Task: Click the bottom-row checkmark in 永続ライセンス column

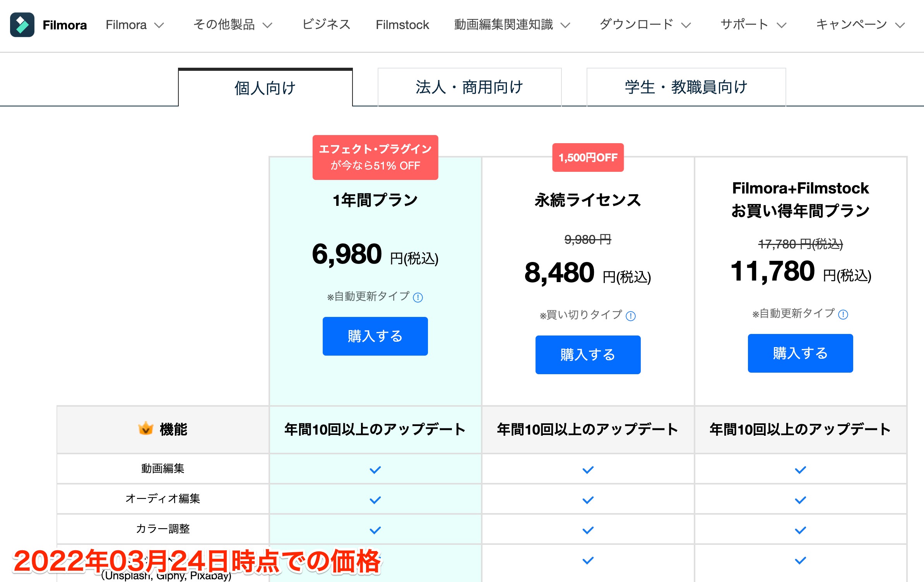Action: (588, 560)
